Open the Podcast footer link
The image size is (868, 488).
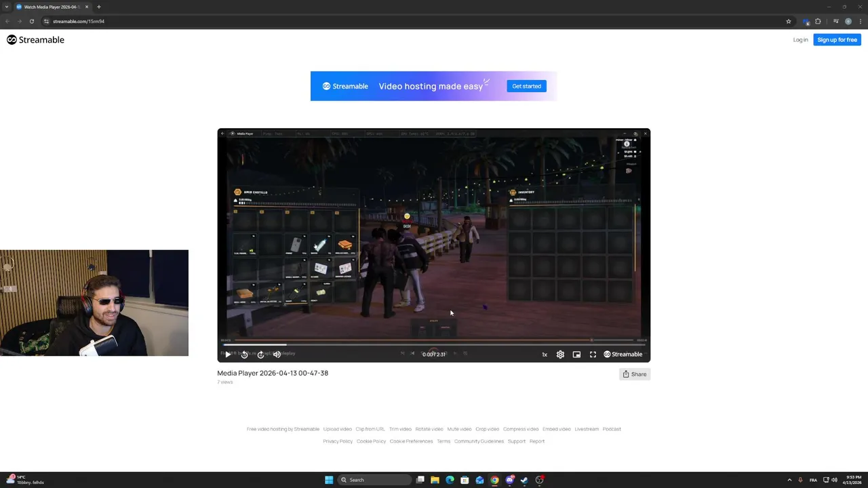pyautogui.click(x=612, y=429)
